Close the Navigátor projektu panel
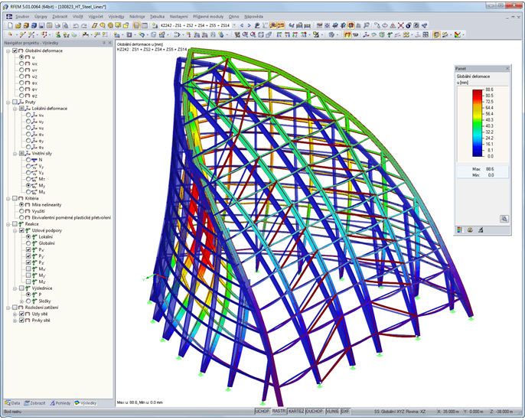The height and width of the screenshot is (420, 525). pos(110,43)
